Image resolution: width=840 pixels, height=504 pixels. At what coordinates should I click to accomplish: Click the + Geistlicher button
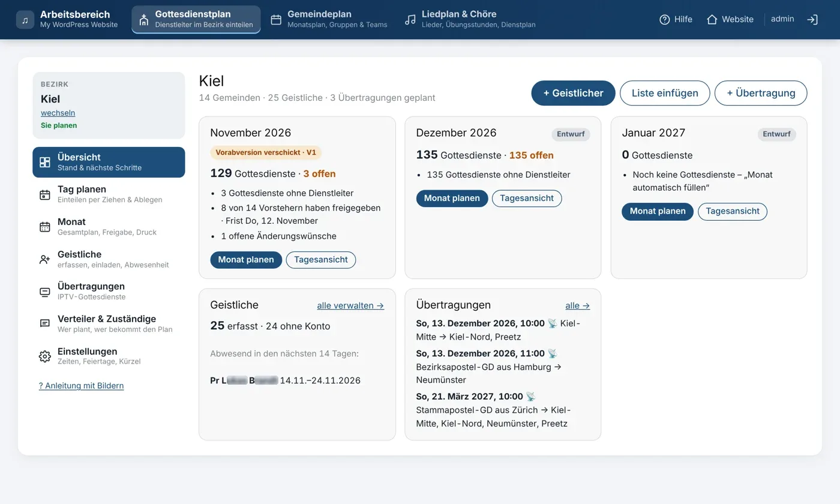(x=573, y=93)
